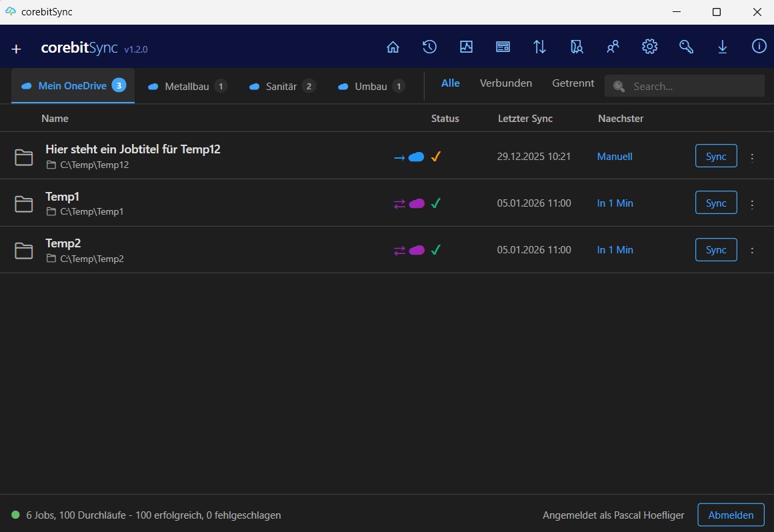Click the key icon in the toolbar
This screenshot has height=532, width=774.
[x=686, y=47]
